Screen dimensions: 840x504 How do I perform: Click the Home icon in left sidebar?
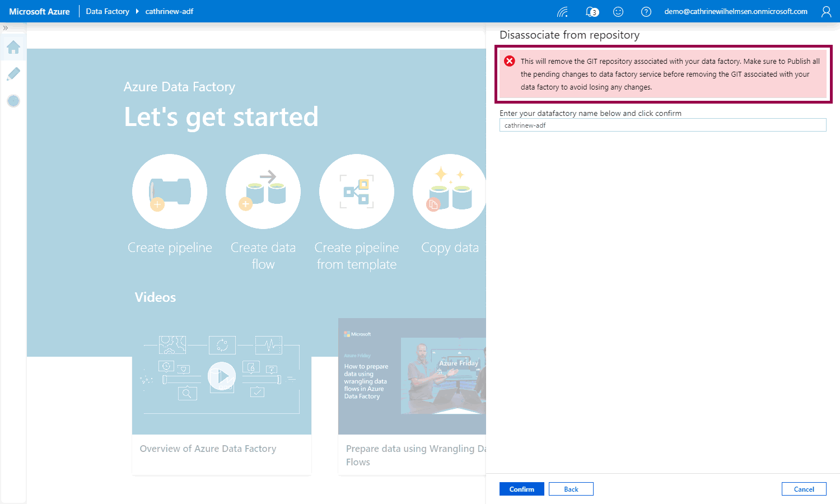click(13, 48)
